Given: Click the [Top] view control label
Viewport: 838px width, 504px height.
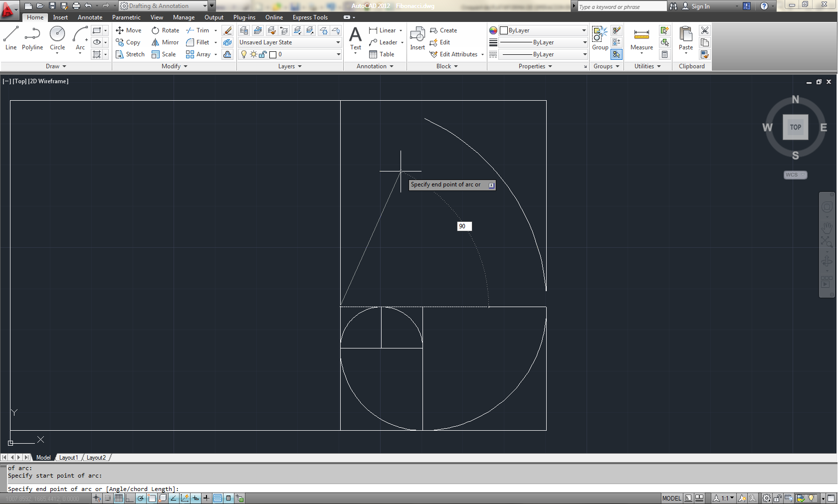Looking at the screenshot, I should pos(20,81).
